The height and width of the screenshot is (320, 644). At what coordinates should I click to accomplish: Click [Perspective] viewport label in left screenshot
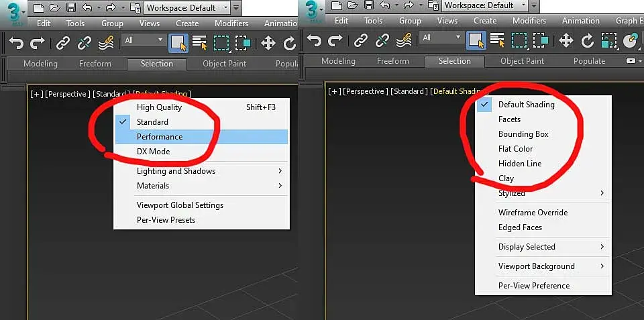click(x=68, y=94)
